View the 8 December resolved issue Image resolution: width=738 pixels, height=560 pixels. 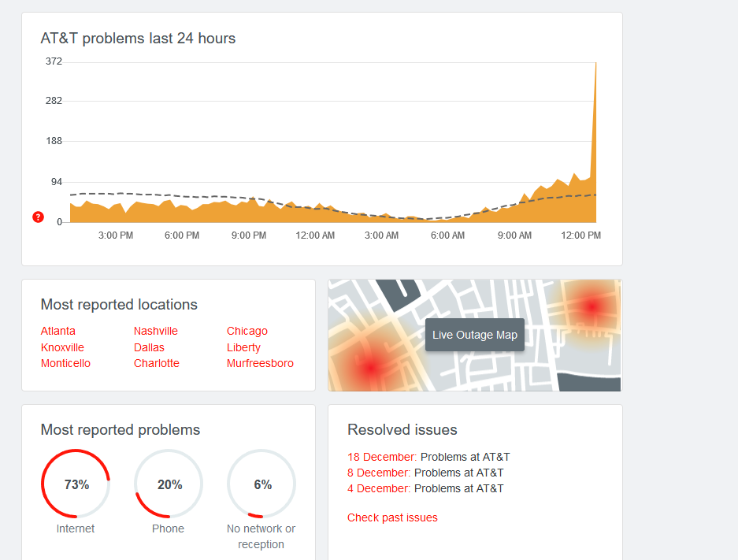425,473
